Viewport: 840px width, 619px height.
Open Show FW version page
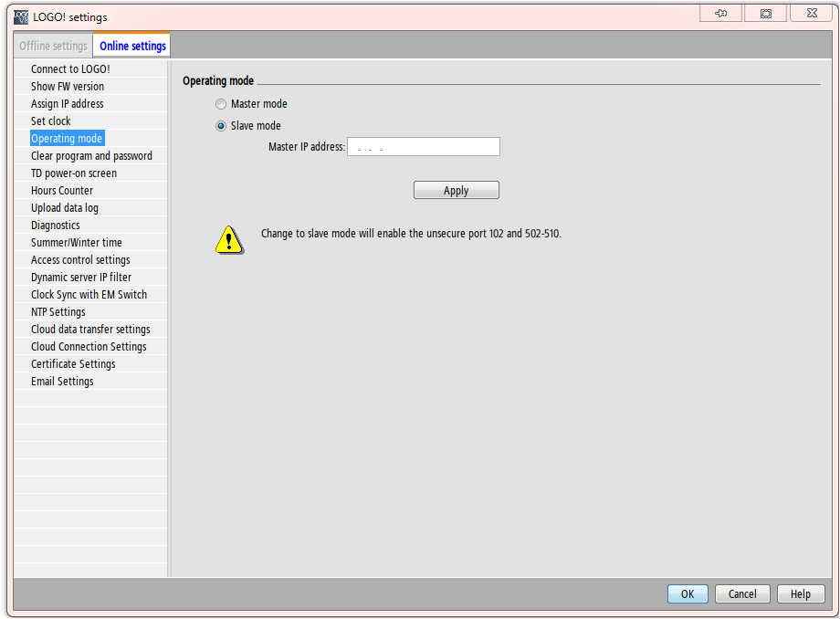68,86
